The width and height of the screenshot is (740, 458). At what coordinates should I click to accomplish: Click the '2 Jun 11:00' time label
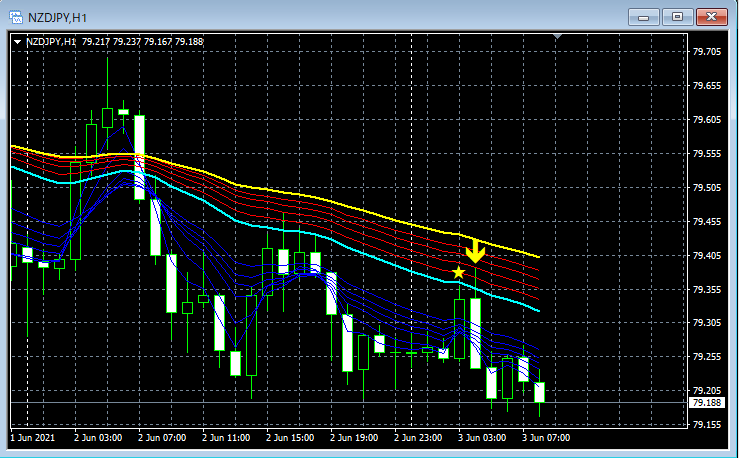coord(226,438)
